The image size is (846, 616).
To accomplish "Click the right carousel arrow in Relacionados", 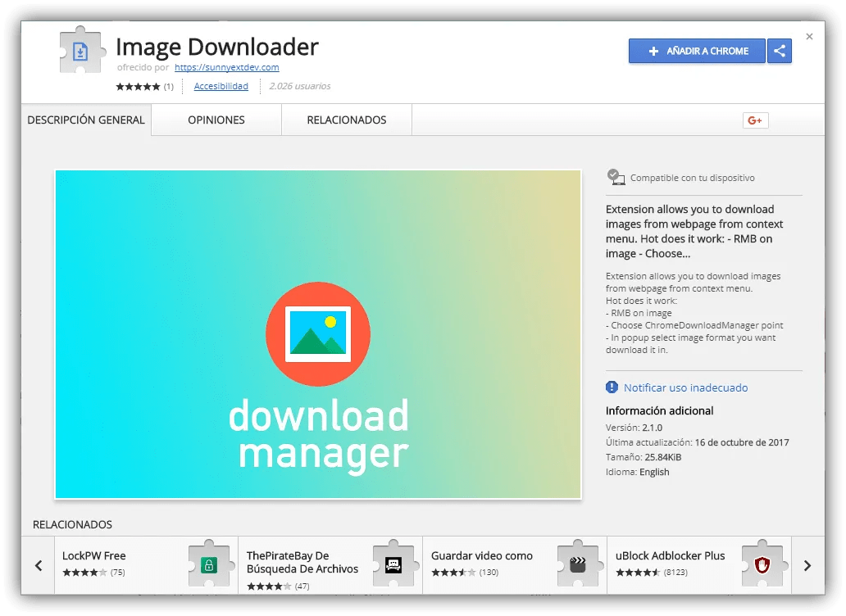I will tap(807, 565).
